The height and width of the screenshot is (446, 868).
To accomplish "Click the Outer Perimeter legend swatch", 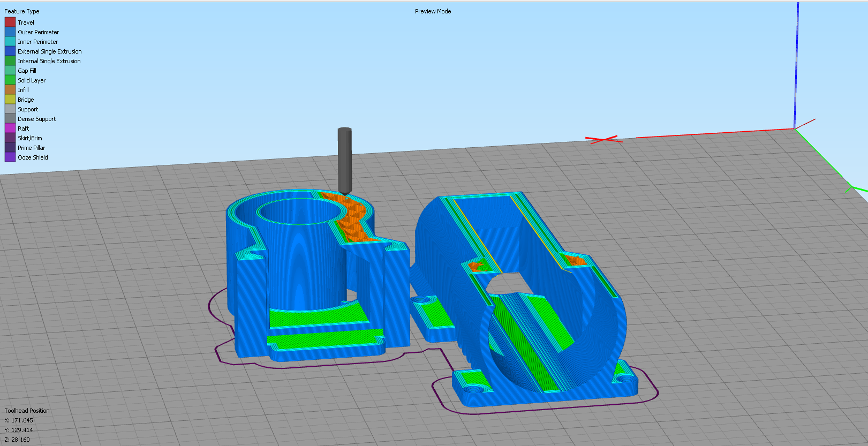I will point(10,32).
